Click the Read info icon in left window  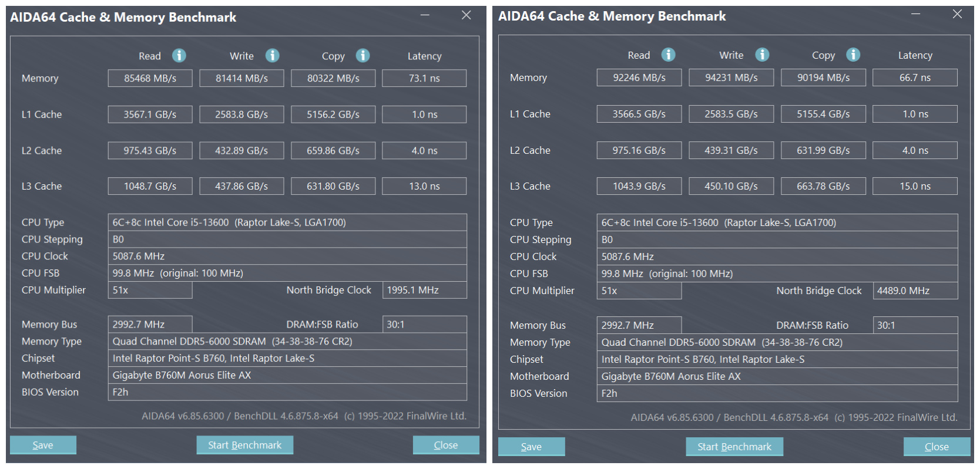[x=179, y=56]
